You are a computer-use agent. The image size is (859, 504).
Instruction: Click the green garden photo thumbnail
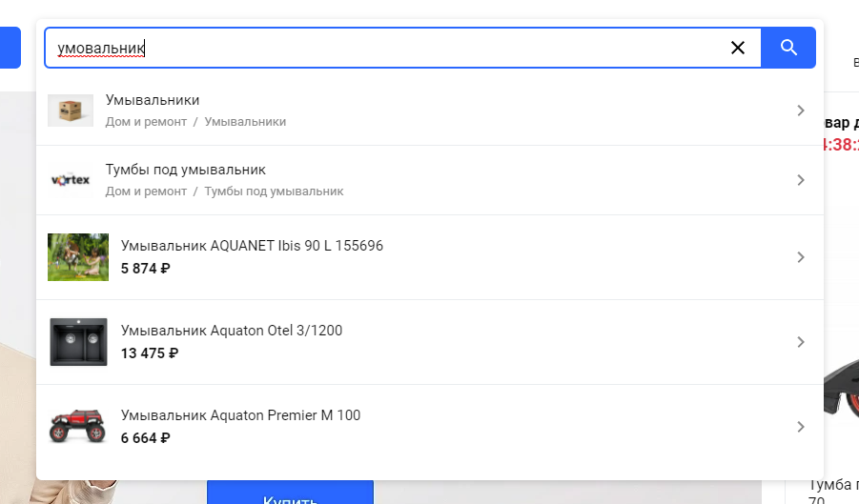coord(78,257)
